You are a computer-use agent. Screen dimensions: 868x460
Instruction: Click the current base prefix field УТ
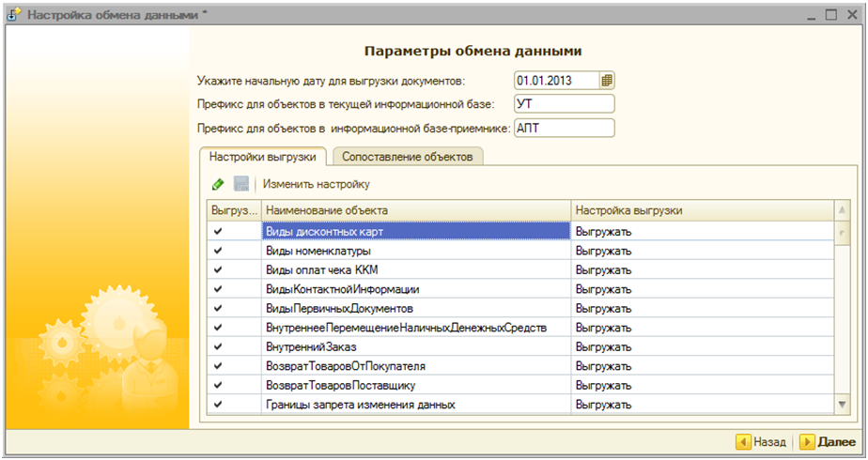pos(563,103)
